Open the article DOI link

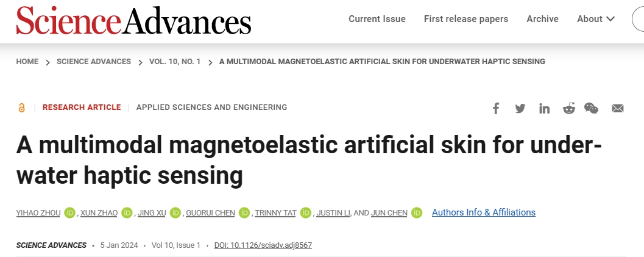pyautogui.click(x=263, y=245)
